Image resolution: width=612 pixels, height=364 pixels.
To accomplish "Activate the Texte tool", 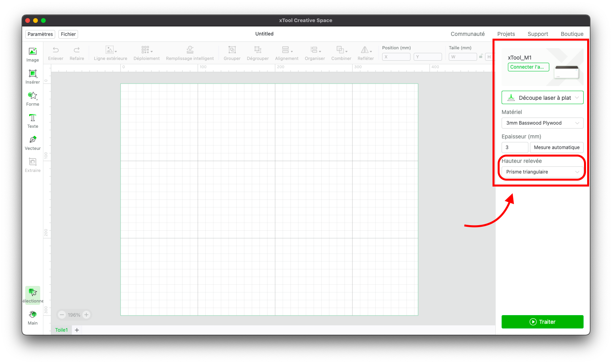I will tap(33, 121).
